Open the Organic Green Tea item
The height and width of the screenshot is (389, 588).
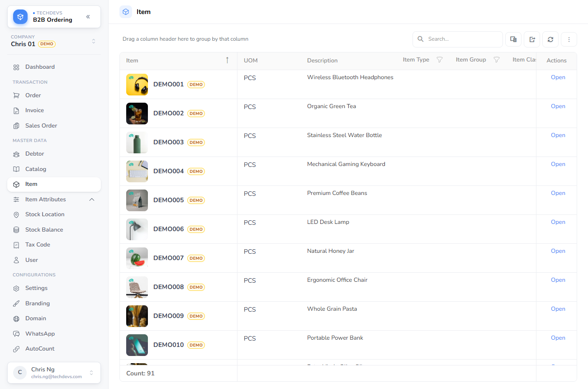pyautogui.click(x=558, y=106)
